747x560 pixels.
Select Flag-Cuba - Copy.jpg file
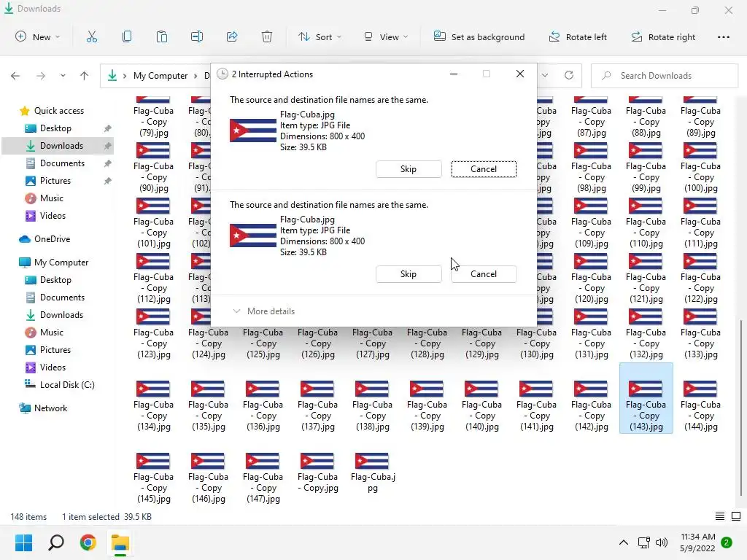(318, 472)
